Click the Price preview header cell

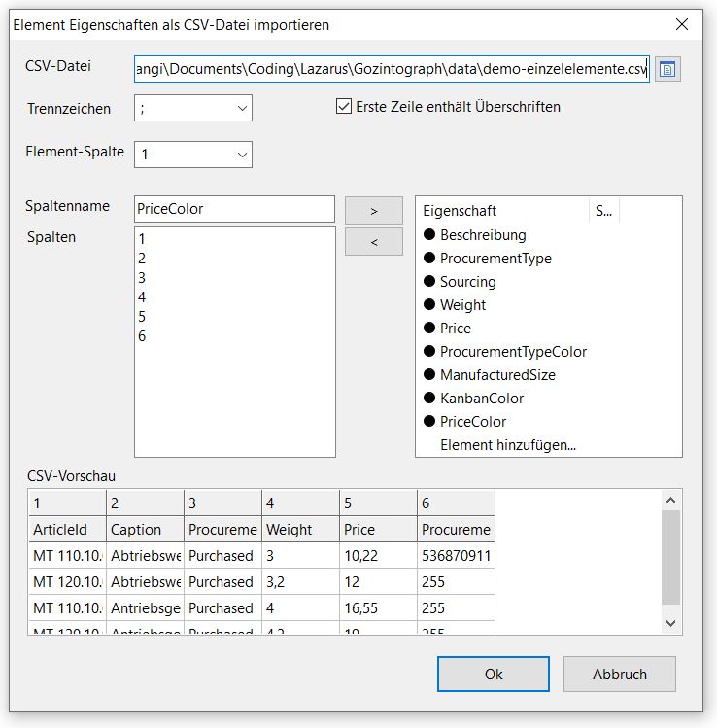pyautogui.click(x=378, y=530)
